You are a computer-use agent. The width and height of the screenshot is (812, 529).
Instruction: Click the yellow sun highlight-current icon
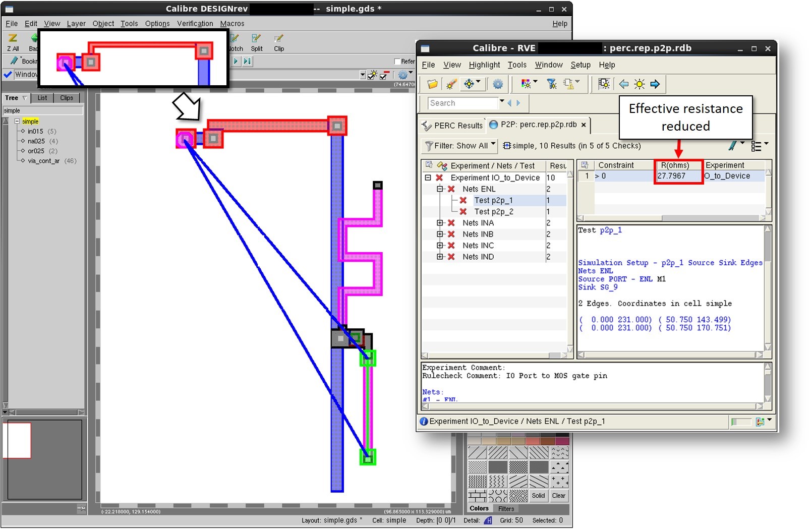point(640,84)
